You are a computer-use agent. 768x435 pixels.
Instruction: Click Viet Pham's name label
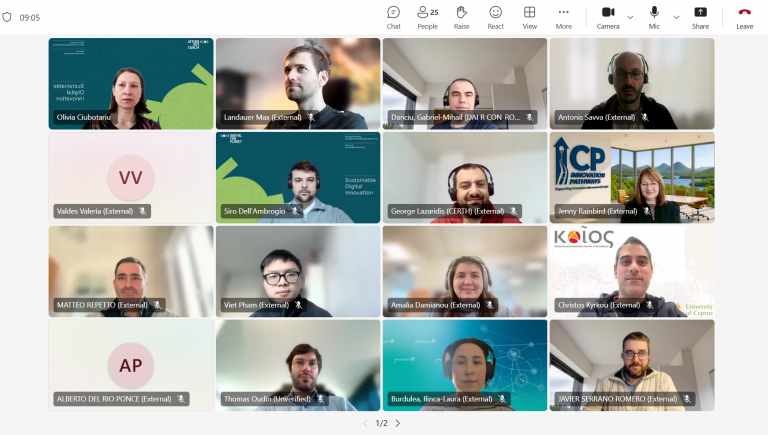click(256, 305)
